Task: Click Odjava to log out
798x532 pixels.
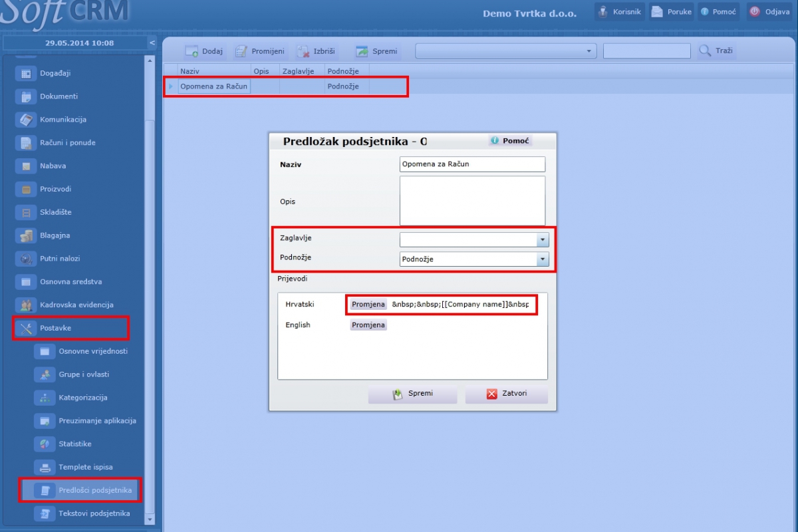Action: click(769, 12)
